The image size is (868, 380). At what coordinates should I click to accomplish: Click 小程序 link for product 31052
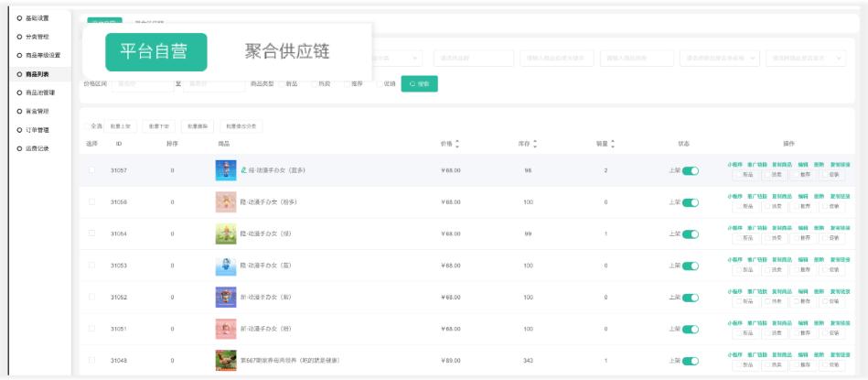[735, 291]
